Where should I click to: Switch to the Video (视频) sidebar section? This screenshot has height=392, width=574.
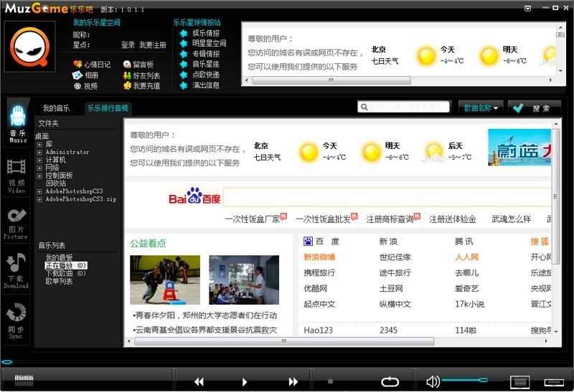pos(17,174)
